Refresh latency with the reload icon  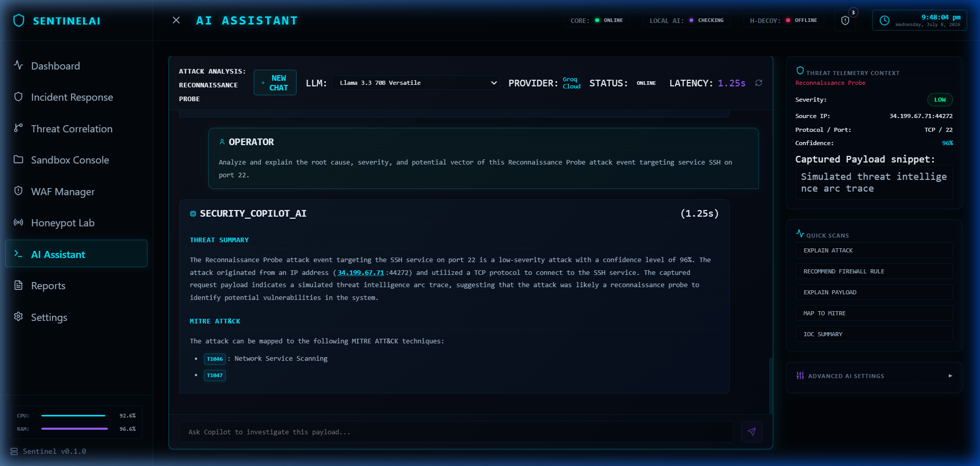point(759,83)
